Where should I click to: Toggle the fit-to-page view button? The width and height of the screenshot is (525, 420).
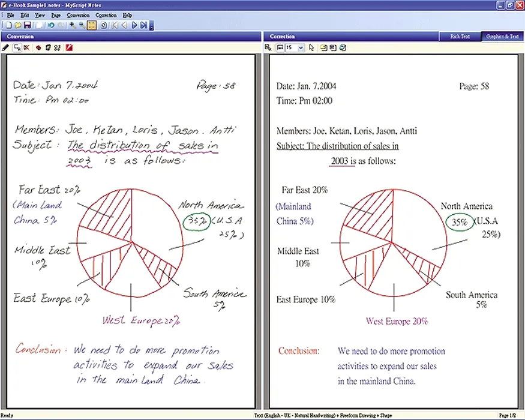coord(92,25)
